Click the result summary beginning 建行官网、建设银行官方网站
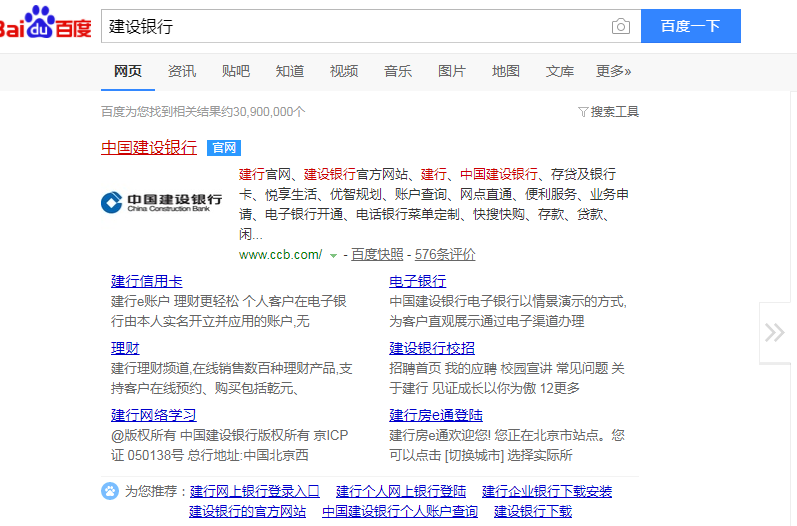This screenshot has width=797, height=526. 434,204
